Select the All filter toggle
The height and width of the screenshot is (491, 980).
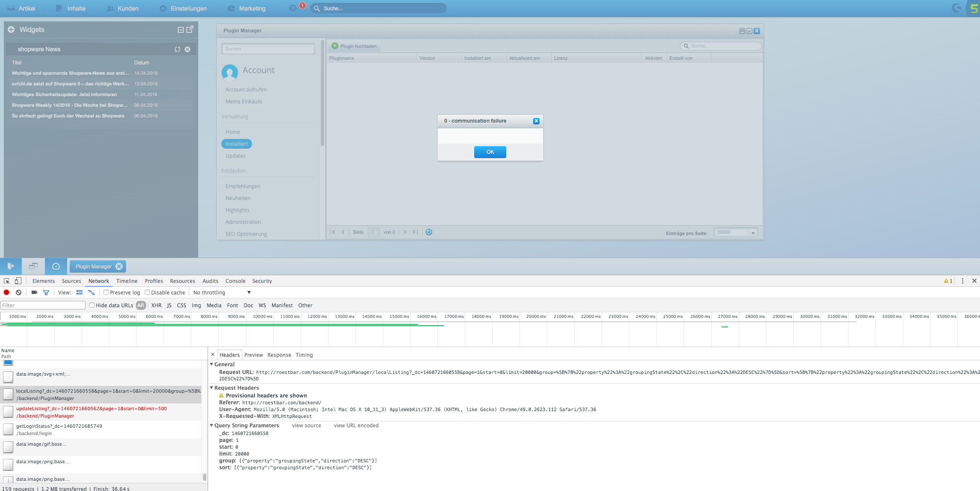[x=141, y=305]
